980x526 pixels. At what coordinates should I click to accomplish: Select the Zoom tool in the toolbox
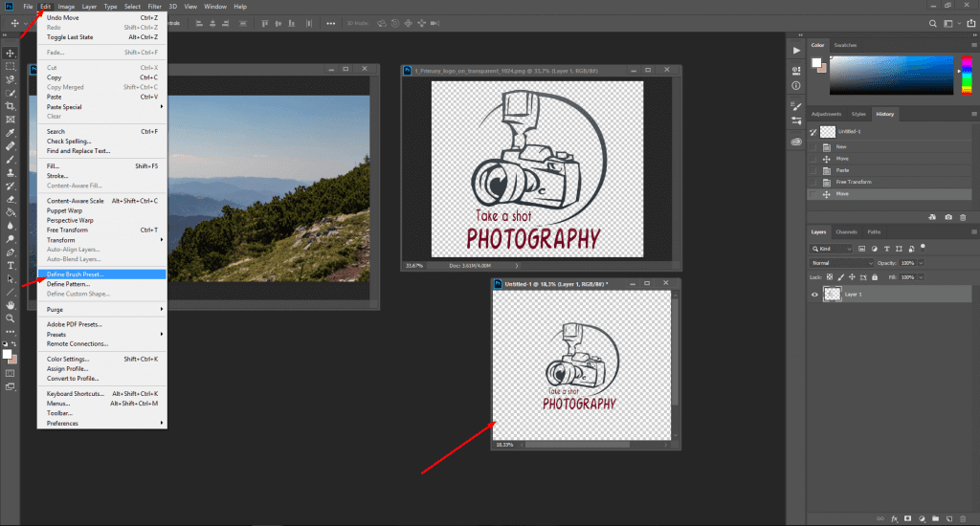click(x=10, y=318)
